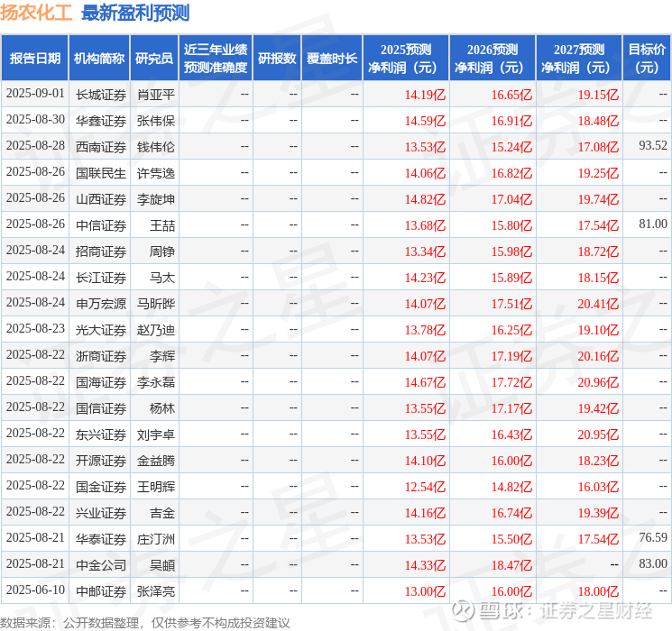Click the 报告日期 column header
Image resolution: width=672 pixels, height=631 pixels.
coord(34,59)
